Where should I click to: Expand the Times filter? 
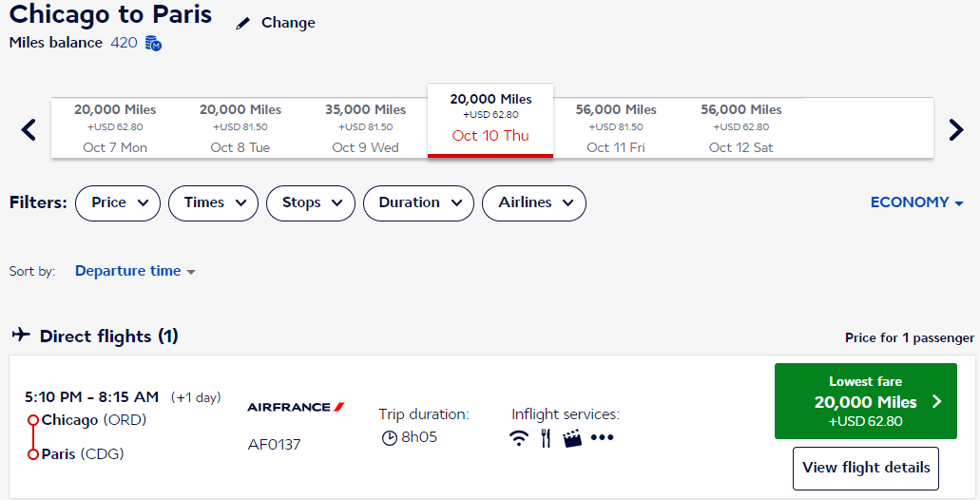pyautogui.click(x=213, y=202)
